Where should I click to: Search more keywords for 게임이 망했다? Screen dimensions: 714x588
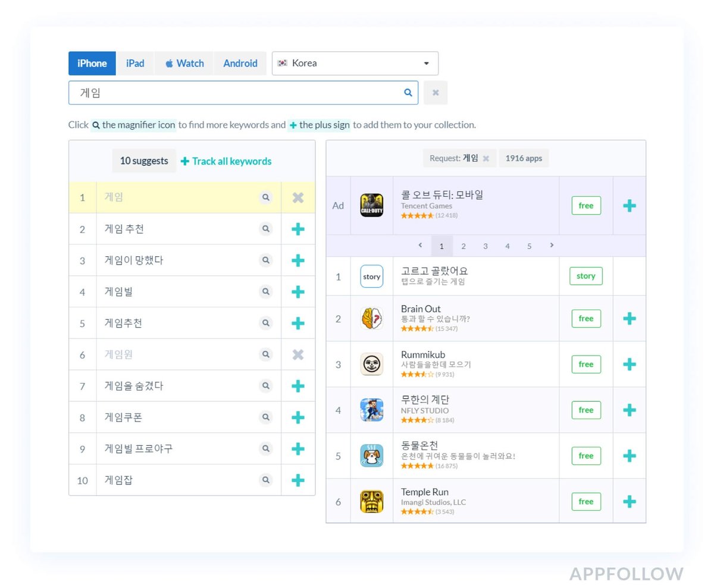(x=266, y=260)
